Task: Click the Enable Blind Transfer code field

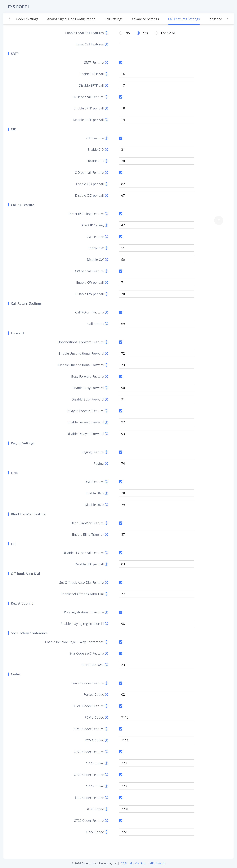Action: pos(156,534)
